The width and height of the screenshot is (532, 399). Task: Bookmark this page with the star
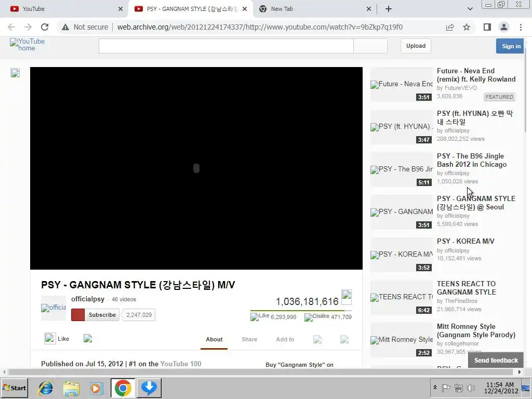pyautogui.click(x=467, y=27)
